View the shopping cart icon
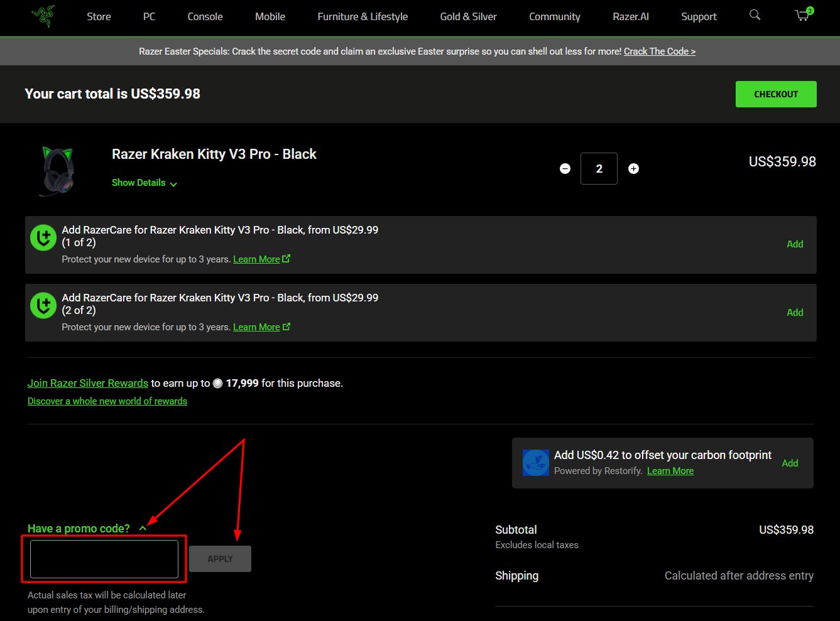The image size is (840, 621). [803, 15]
